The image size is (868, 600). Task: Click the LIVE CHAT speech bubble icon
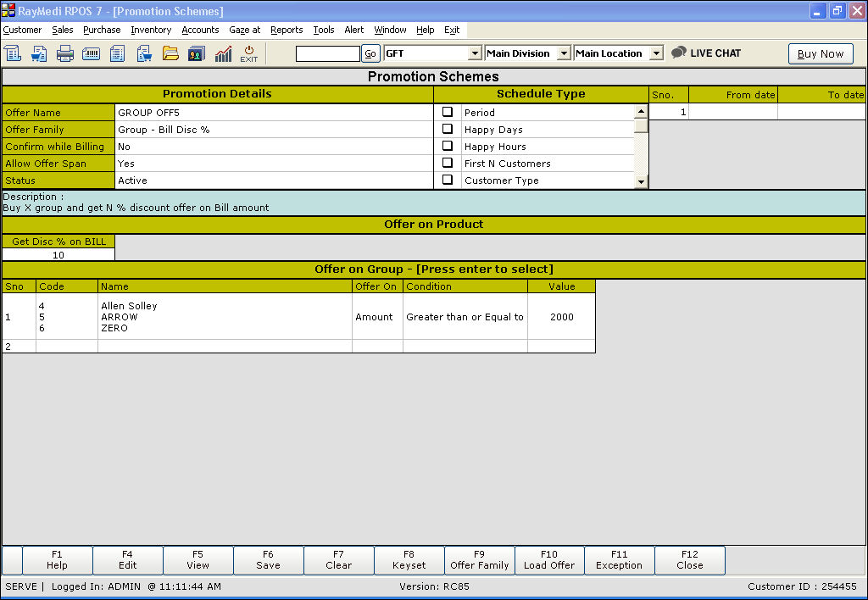[679, 53]
